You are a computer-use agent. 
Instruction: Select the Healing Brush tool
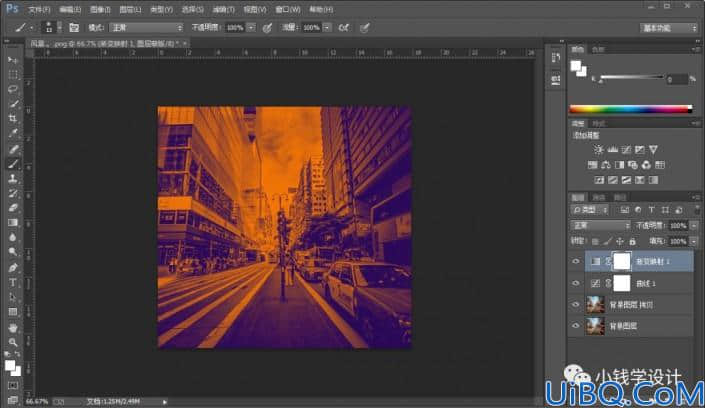[x=13, y=149]
